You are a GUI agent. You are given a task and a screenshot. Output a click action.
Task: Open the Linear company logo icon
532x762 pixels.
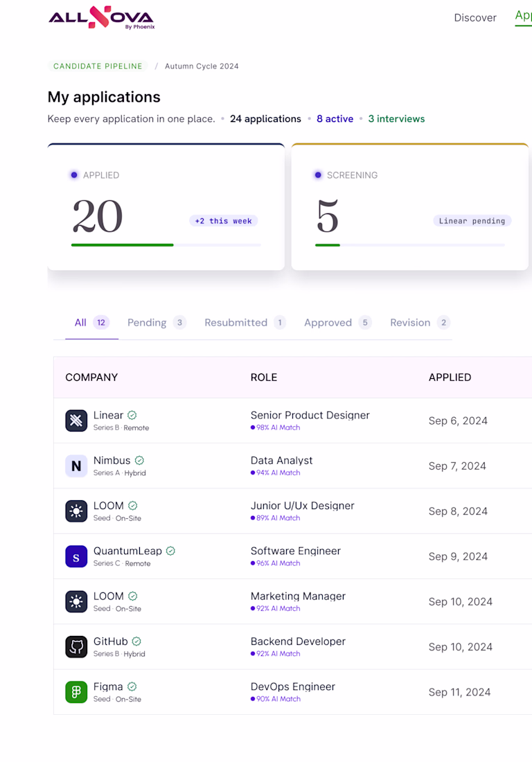tap(76, 420)
